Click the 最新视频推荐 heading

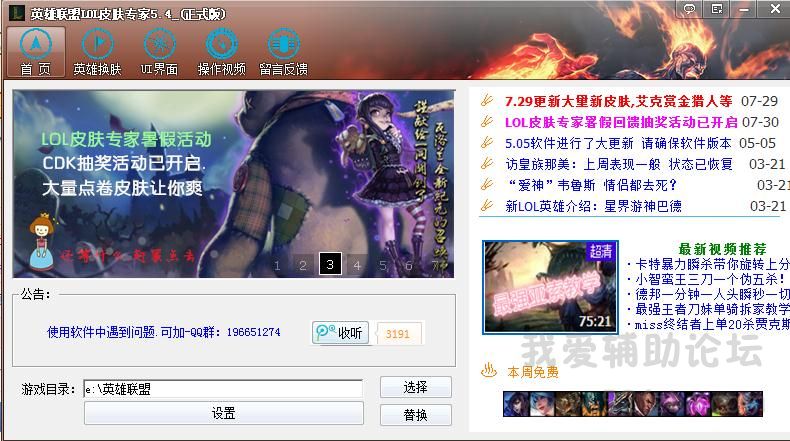coord(722,249)
